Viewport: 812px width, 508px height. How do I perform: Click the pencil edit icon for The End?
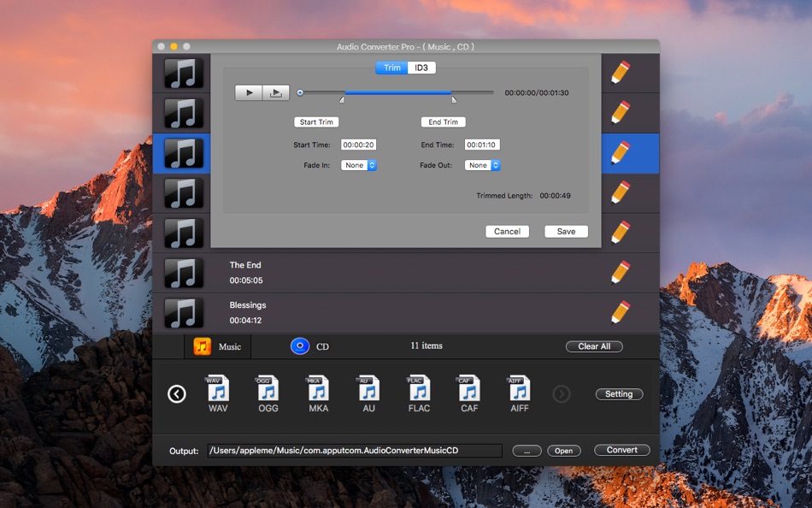pyautogui.click(x=621, y=272)
